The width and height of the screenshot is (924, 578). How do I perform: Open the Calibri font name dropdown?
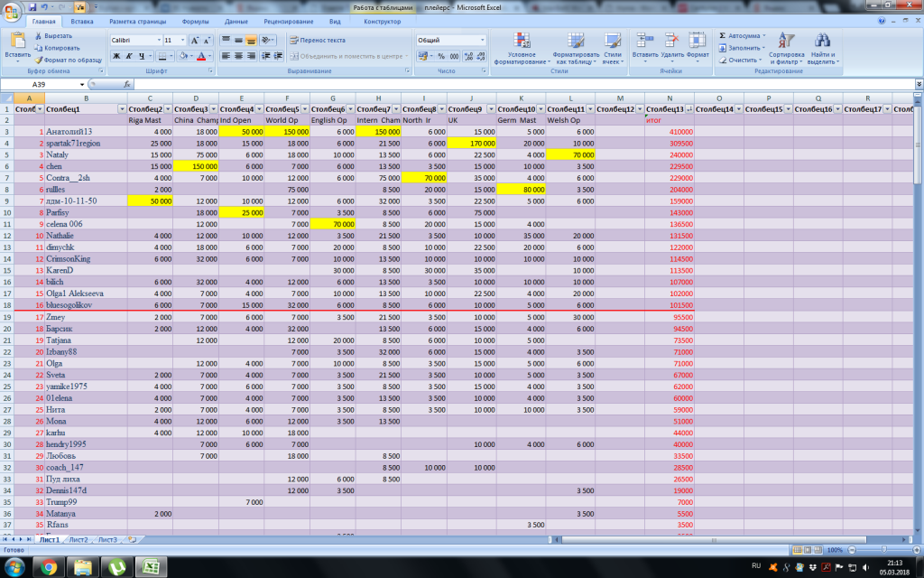pos(158,41)
